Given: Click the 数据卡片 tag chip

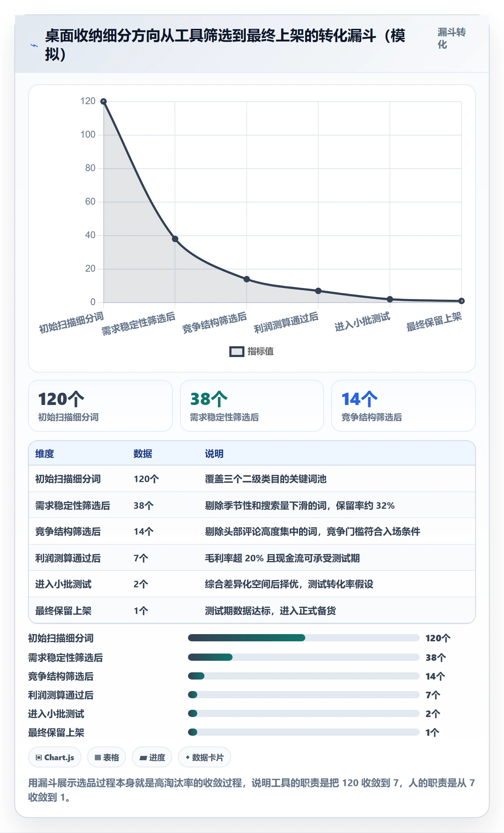Looking at the screenshot, I should [204, 757].
